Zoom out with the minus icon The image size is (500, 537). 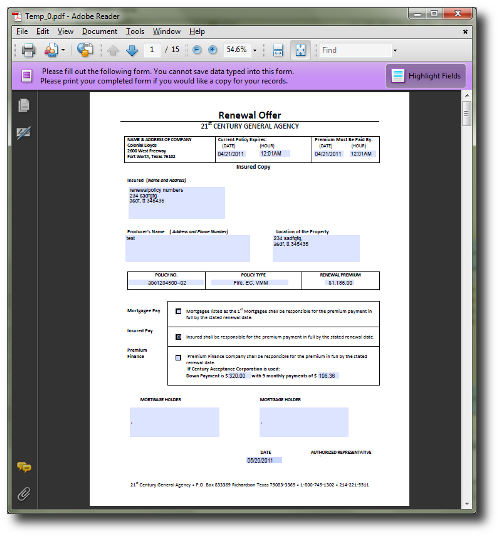(x=197, y=50)
